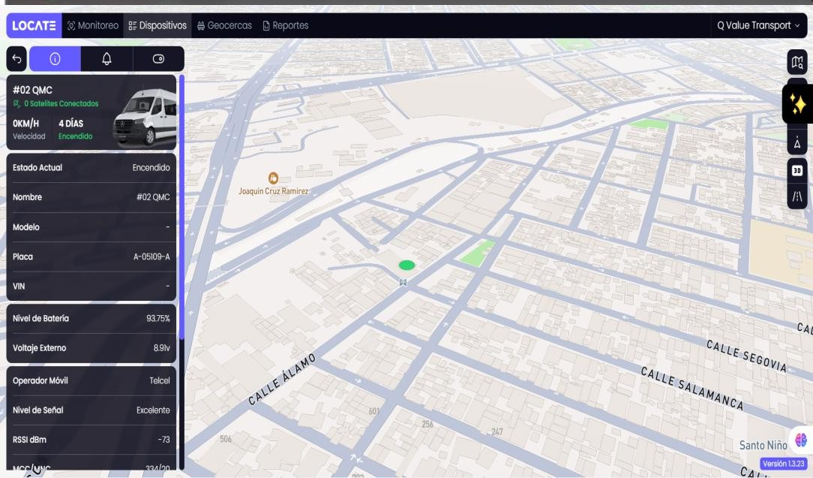Click the green vehicle marker on map
The height and width of the screenshot is (478, 813).
[x=406, y=265]
